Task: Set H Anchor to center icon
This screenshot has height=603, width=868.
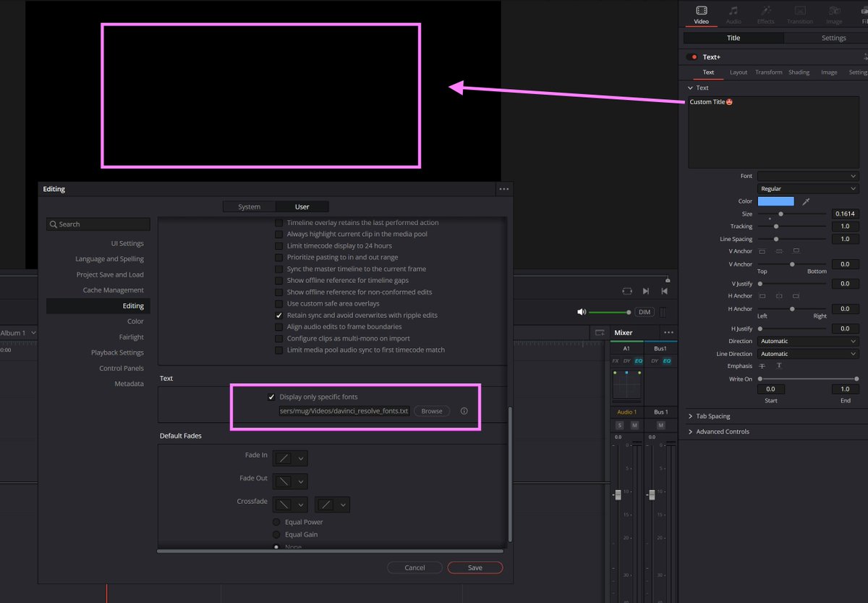Action: (778, 296)
